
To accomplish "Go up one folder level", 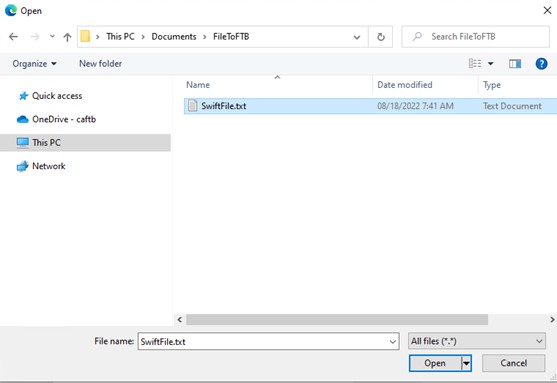I will [67, 37].
